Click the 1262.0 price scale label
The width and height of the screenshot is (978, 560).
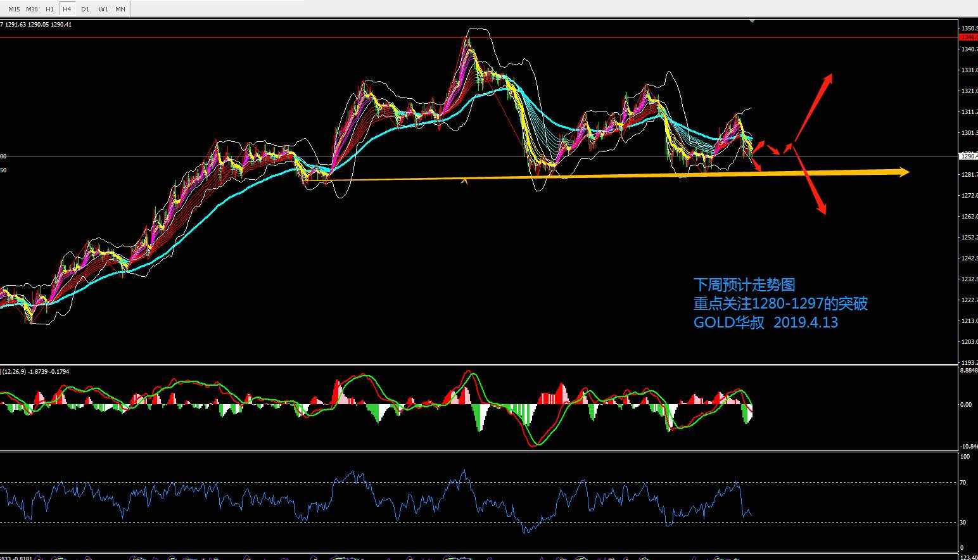[x=969, y=217]
